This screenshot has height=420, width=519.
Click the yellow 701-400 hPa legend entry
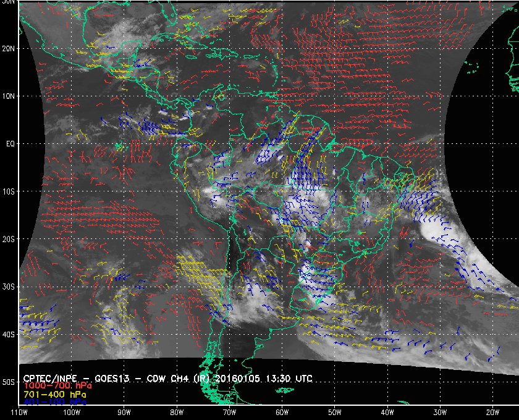tap(54, 395)
